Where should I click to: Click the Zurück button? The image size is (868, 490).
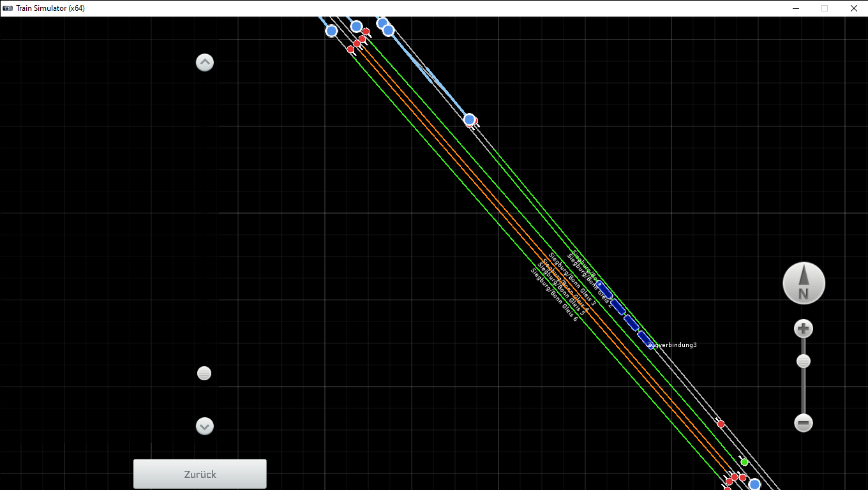(200, 474)
